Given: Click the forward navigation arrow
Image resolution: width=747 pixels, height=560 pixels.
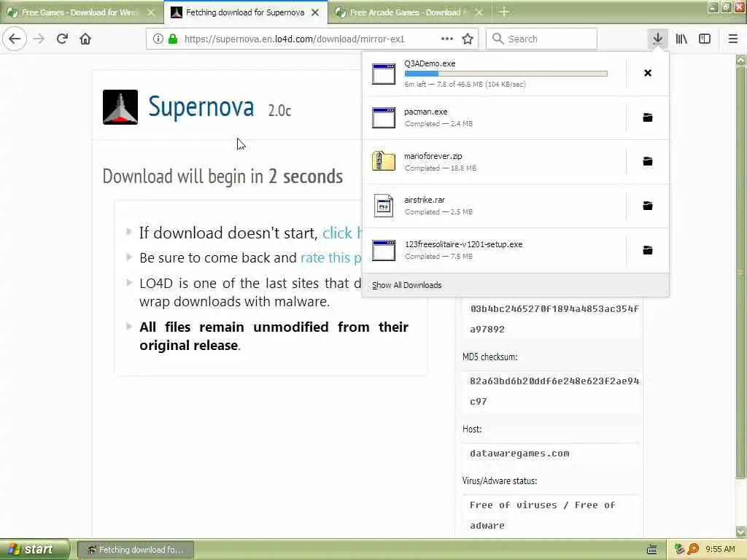Looking at the screenshot, I should click(39, 39).
